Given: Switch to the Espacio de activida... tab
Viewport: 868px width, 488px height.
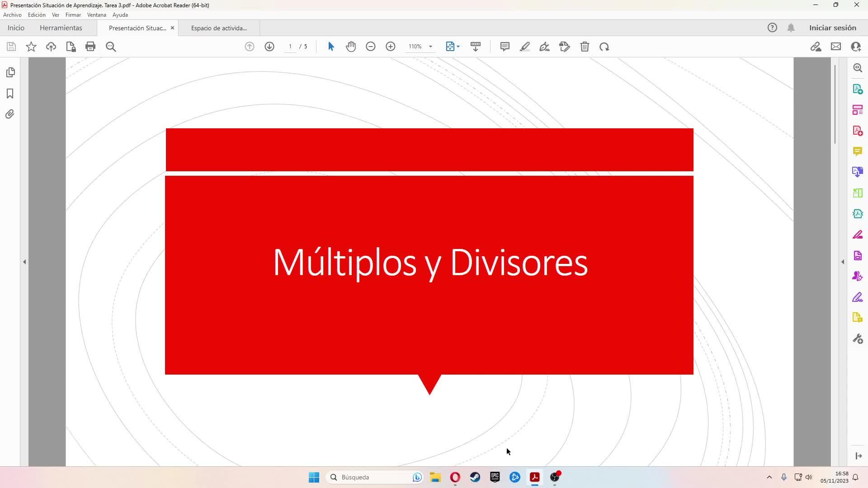Looking at the screenshot, I should [219, 28].
